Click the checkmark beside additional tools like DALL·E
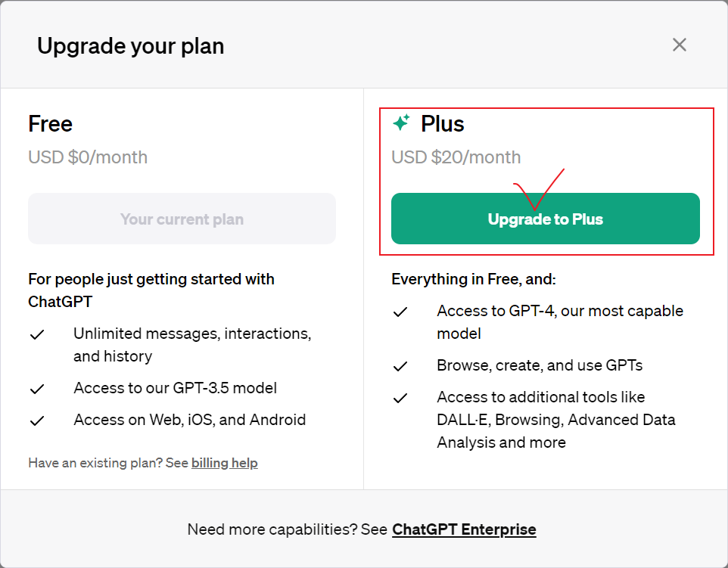This screenshot has height=568, width=728. tap(400, 398)
